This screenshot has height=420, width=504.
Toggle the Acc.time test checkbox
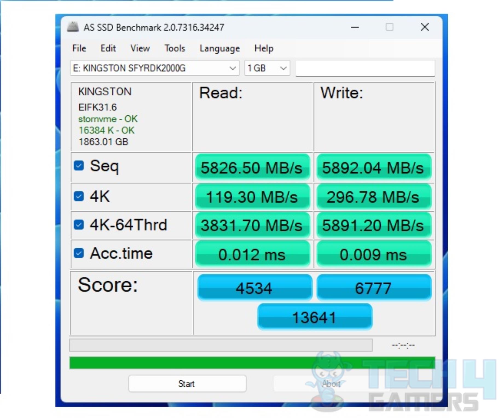tap(79, 253)
